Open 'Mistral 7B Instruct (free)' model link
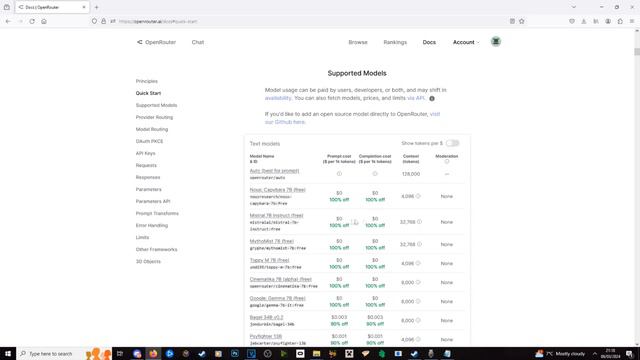 [x=276, y=216]
